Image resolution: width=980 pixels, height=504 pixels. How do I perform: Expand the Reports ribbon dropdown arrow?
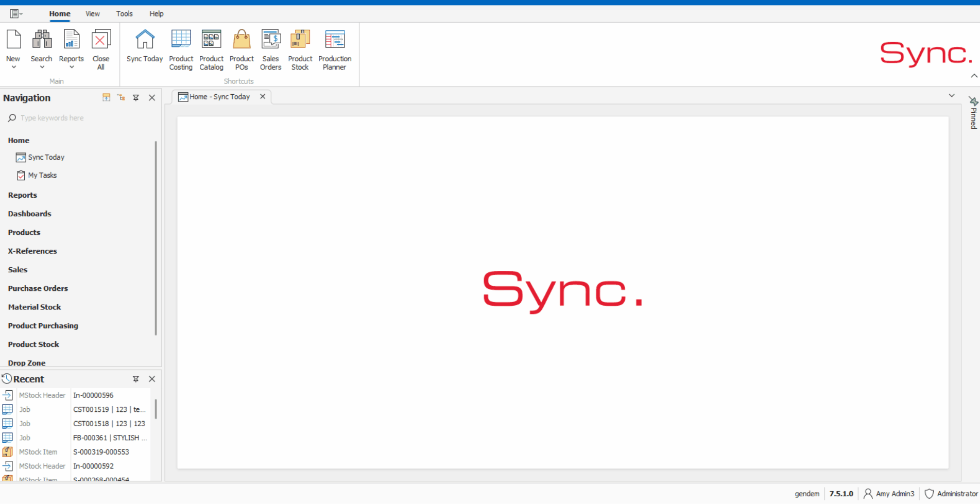71,67
